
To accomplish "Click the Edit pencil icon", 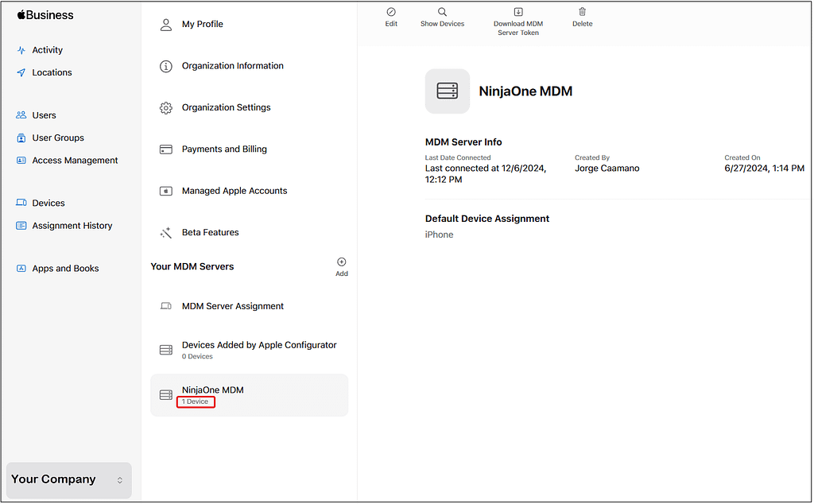I will 391,17.
